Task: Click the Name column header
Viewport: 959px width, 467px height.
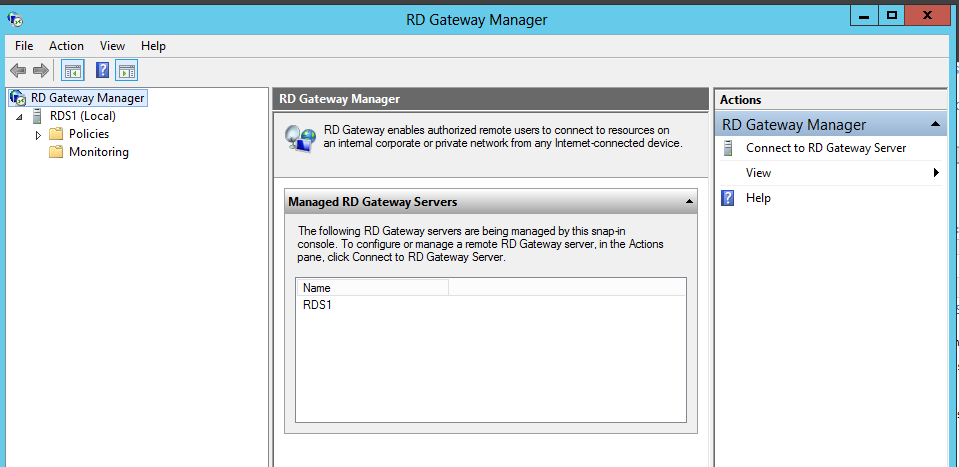Action: point(372,288)
